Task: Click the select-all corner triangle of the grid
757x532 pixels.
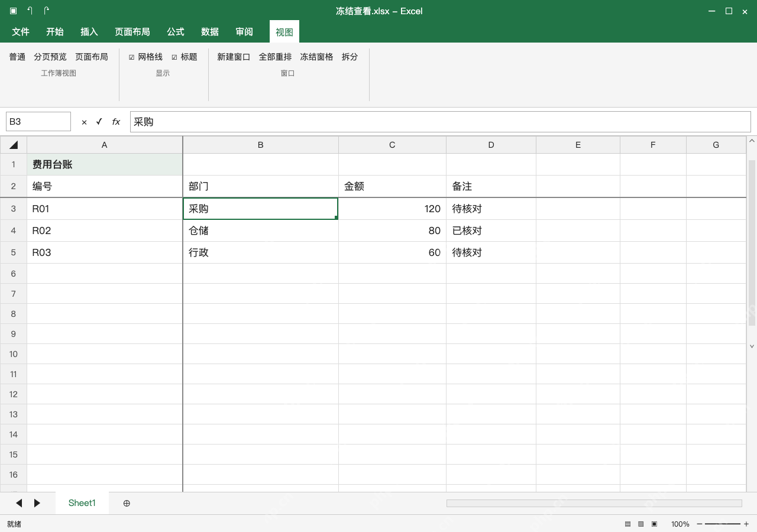Action: (14, 145)
